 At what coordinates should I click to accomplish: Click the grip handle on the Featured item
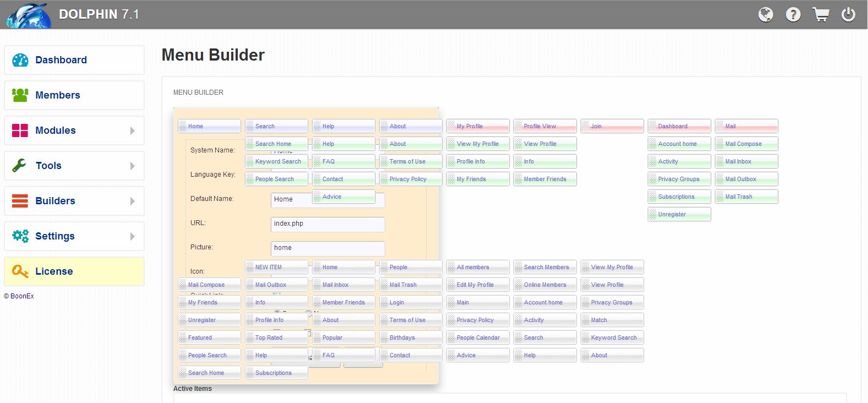point(183,337)
